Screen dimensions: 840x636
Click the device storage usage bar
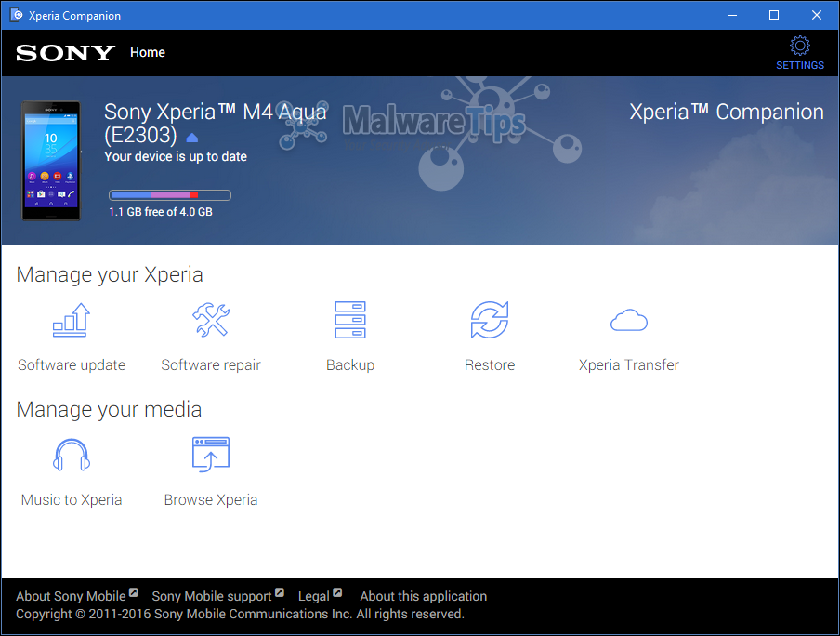[170, 195]
